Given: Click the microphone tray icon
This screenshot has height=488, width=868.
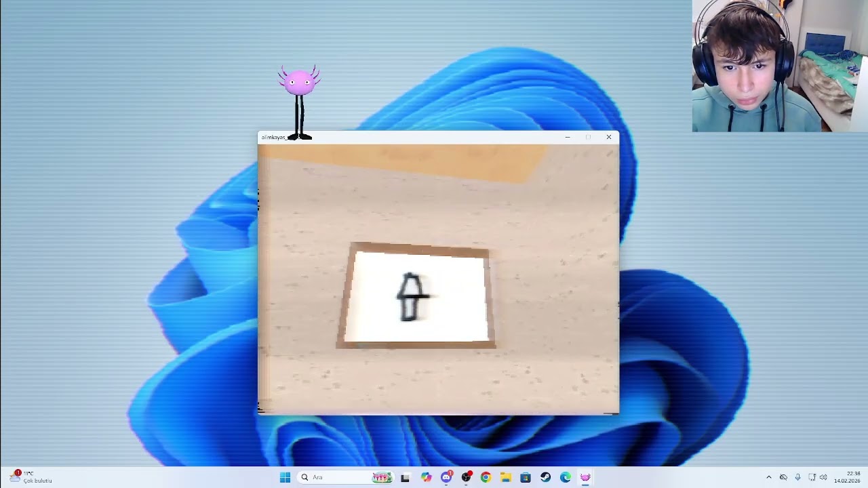Looking at the screenshot, I should point(797,477).
